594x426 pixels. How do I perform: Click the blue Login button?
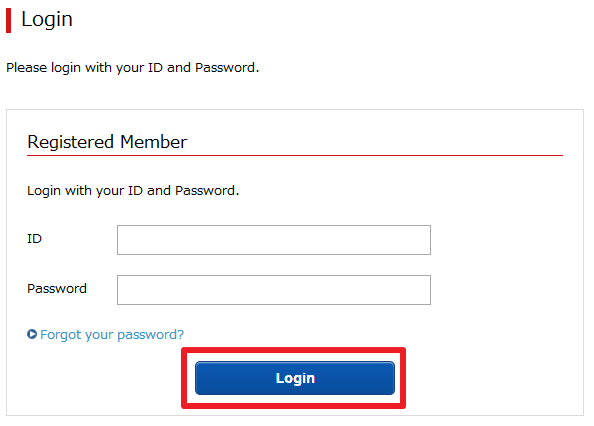(x=295, y=378)
